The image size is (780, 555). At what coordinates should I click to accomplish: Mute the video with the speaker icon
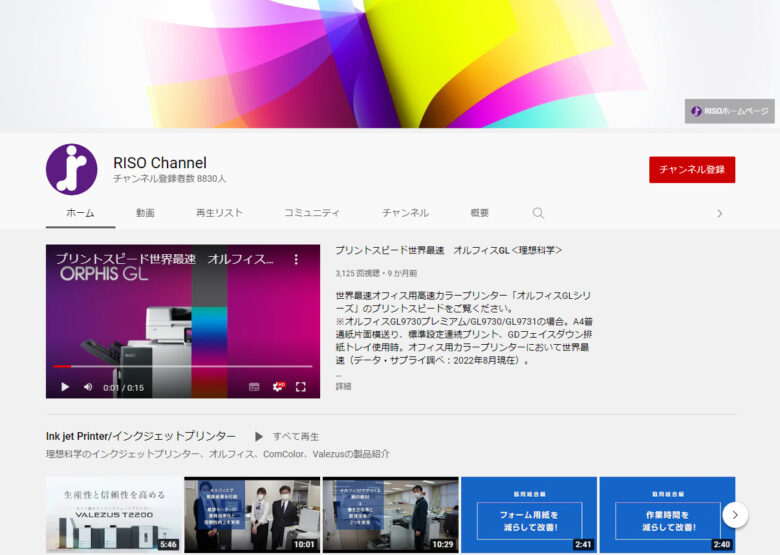point(88,387)
